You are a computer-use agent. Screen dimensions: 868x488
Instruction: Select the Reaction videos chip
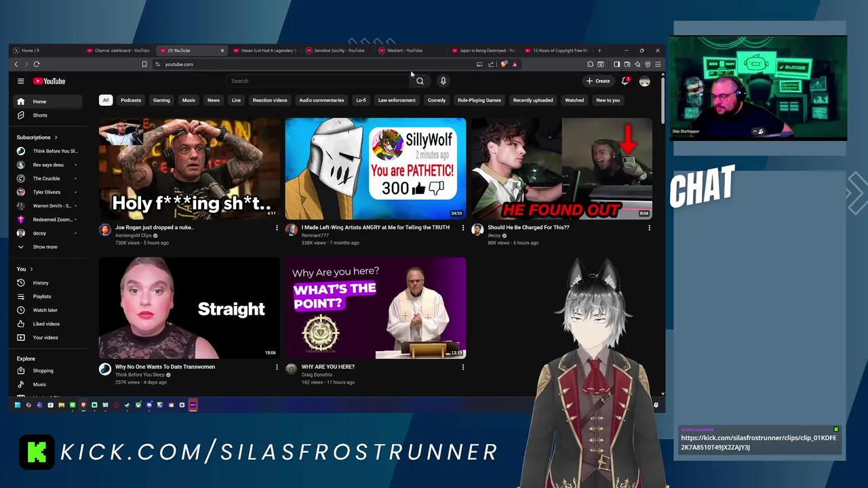pos(270,100)
